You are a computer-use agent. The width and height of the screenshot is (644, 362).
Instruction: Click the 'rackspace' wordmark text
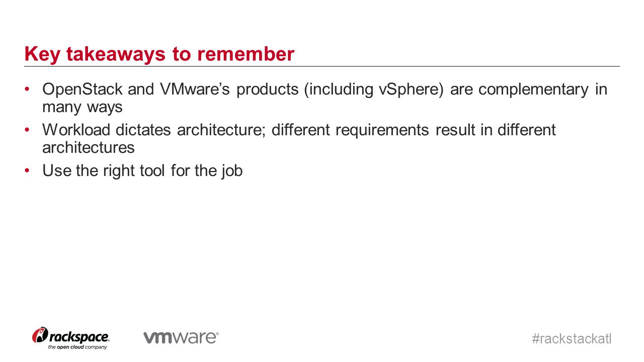(79, 336)
